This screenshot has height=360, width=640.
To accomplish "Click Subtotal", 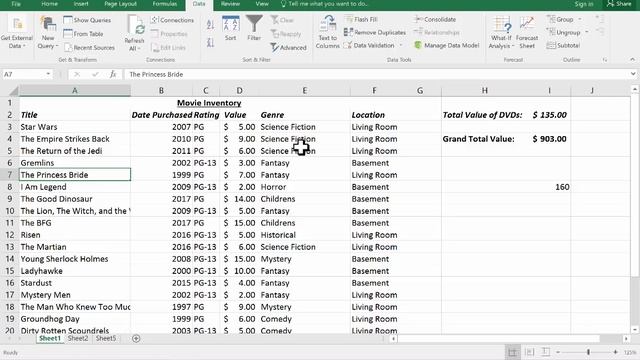I will 563,45.
